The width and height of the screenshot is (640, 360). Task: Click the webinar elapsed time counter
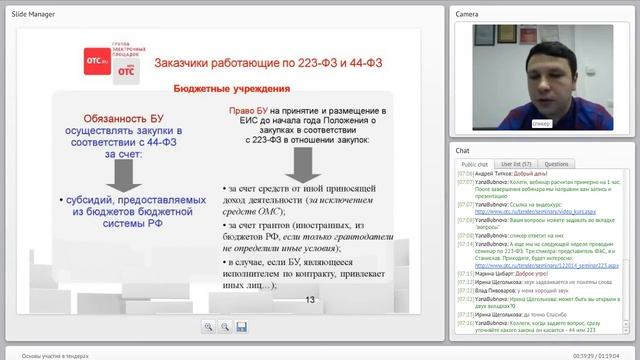coord(596,356)
